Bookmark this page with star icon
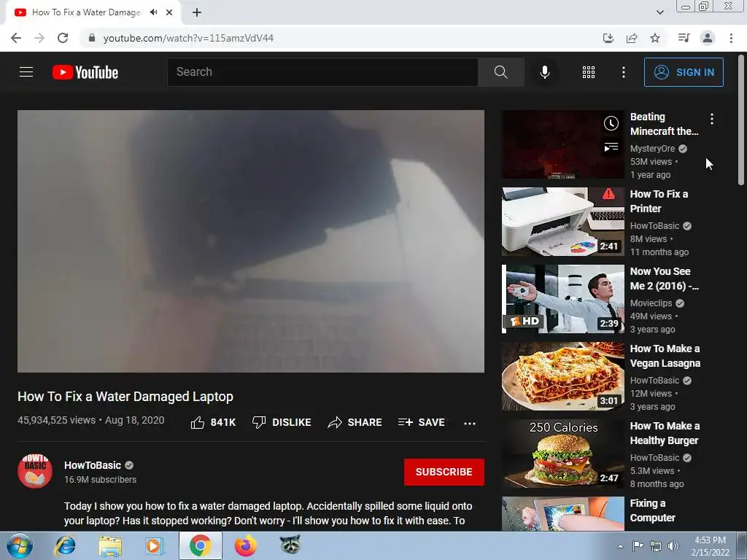The width and height of the screenshot is (747, 560). (655, 38)
